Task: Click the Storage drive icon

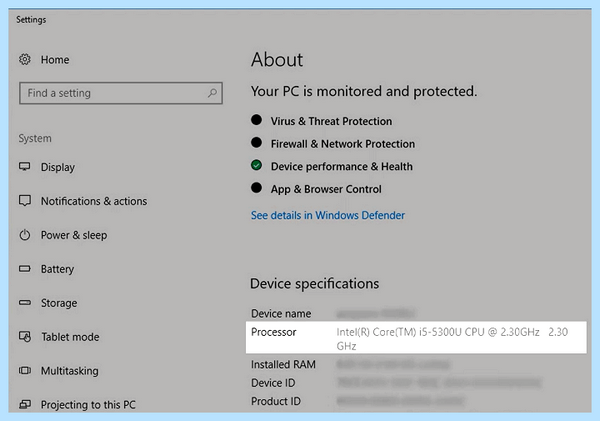Action: pyautogui.click(x=25, y=303)
